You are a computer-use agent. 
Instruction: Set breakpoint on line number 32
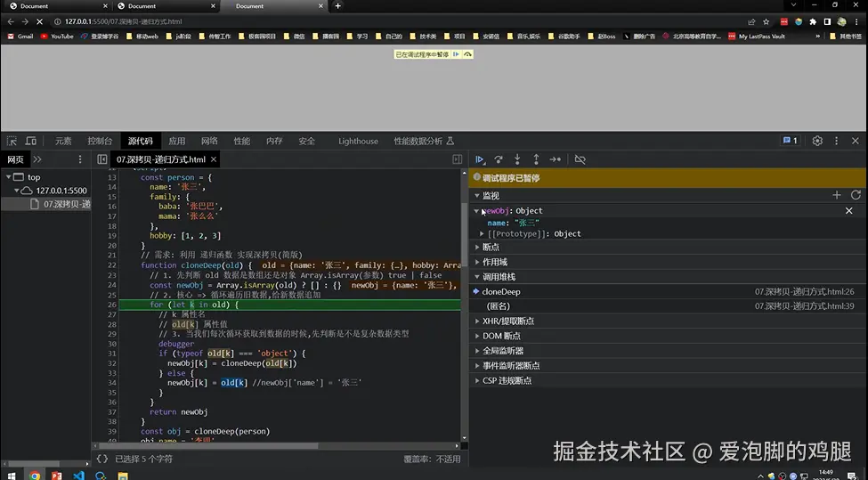pos(112,363)
